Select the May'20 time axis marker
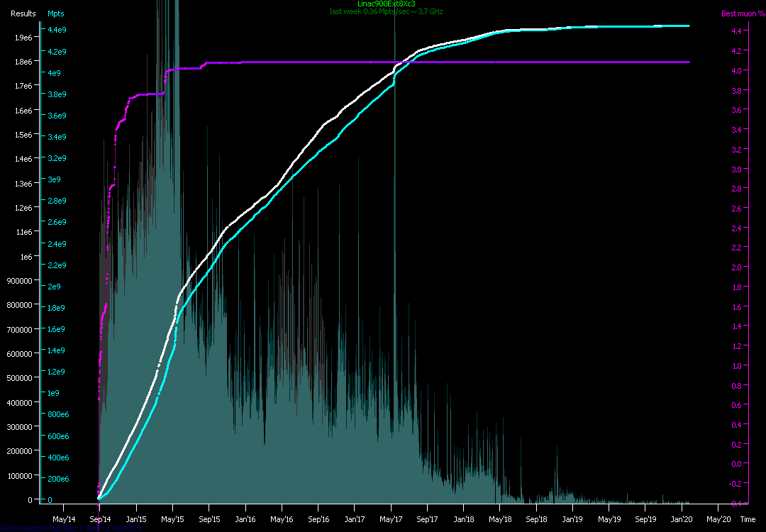766x532 pixels. (x=718, y=519)
